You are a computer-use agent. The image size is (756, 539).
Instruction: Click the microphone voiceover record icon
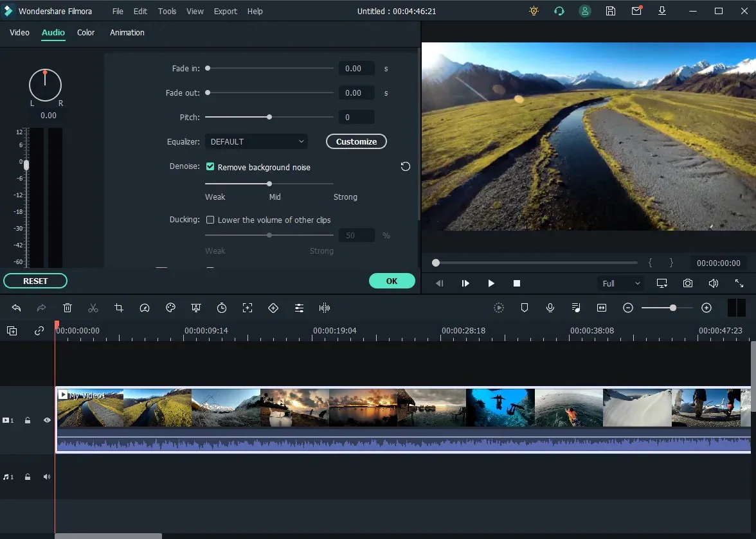click(x=550, y=308)
